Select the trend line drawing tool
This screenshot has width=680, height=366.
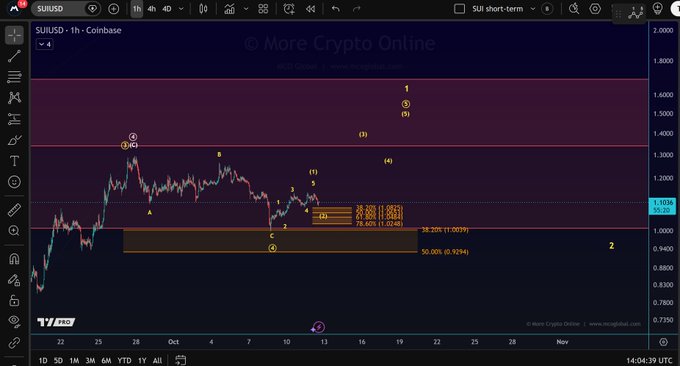pyautogui.click(x=14, y=56)
